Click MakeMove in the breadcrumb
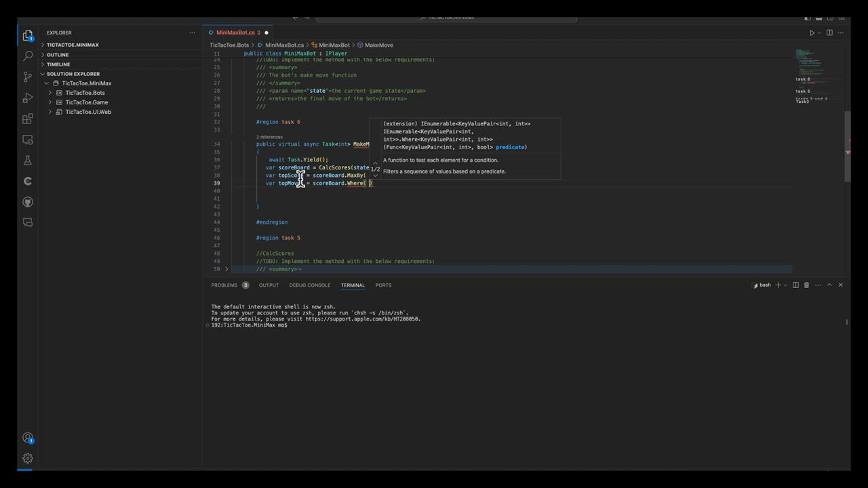 pyautogui.click(x=378, y=45)
